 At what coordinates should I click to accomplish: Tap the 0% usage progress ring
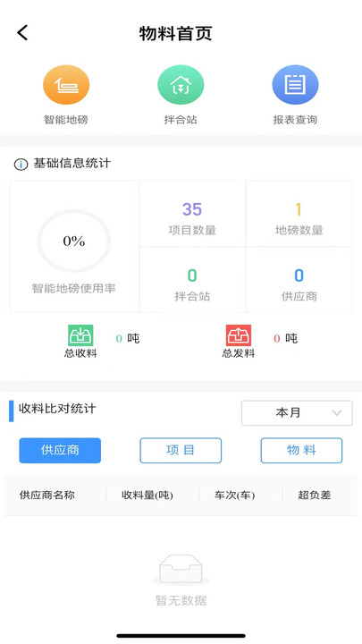click(74, 241)
